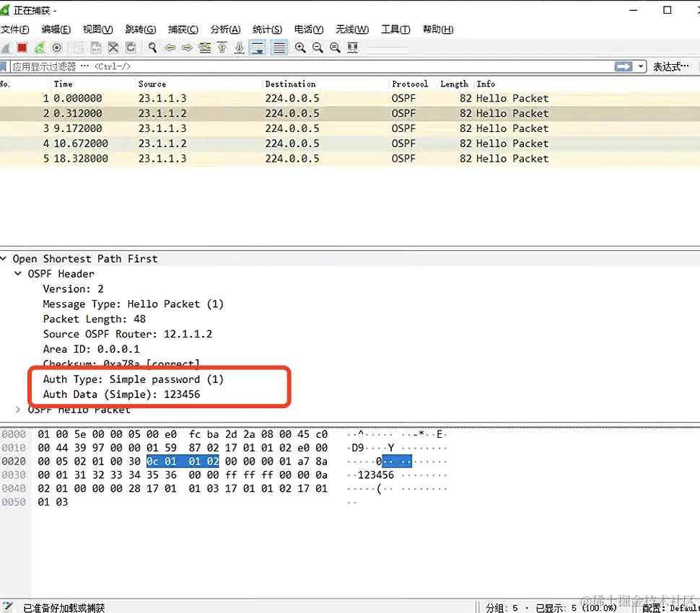Viewport: 700px width, 613px height.
Task: Select the Area ID: 0.0.0.1 field
Action: point(91,349)
